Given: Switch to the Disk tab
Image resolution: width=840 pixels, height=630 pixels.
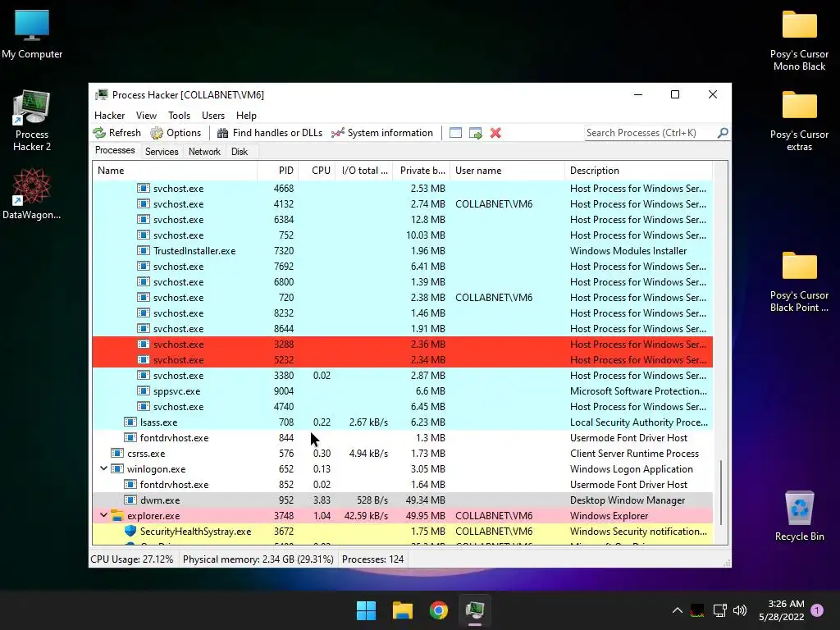Looking at the screenshot, I should point(240,152).
